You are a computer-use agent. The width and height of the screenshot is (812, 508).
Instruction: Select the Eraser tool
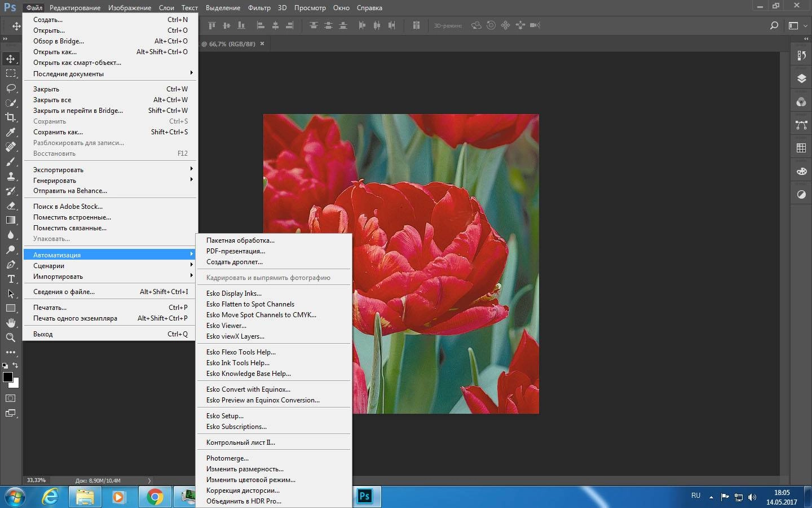(11, 205)
